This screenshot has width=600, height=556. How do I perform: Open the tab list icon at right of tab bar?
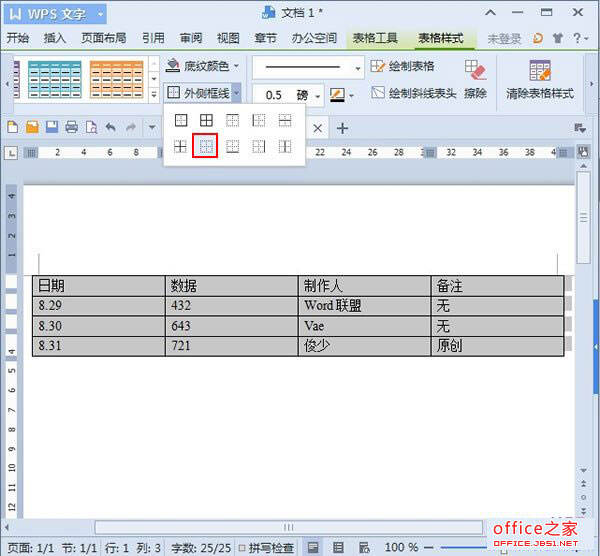pos(580,129)
